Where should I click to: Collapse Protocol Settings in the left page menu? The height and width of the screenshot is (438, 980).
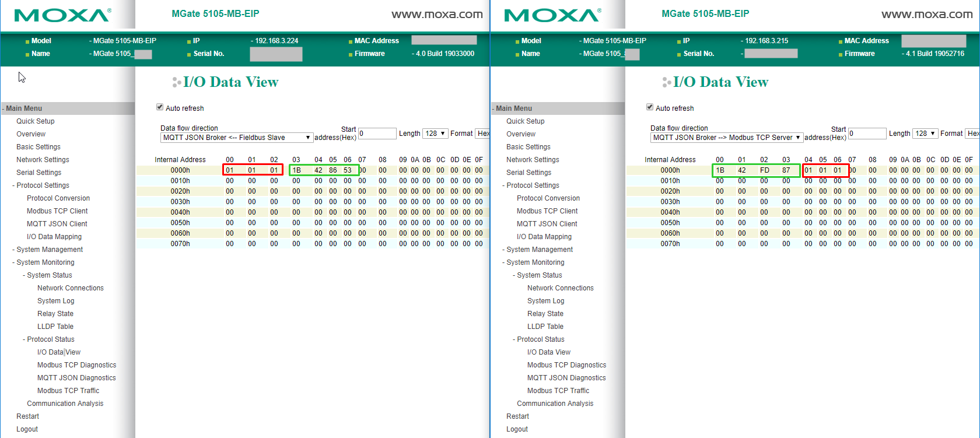tap(43, 185)
